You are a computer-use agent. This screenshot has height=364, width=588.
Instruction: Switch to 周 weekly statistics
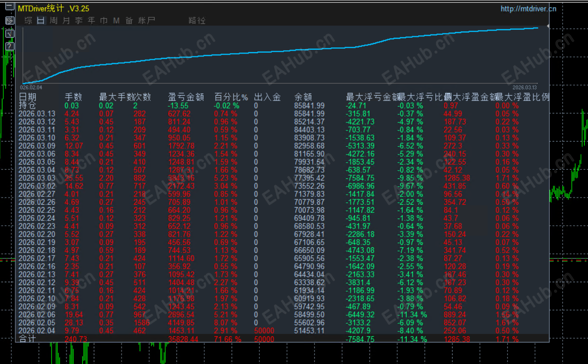click(53, 21)
